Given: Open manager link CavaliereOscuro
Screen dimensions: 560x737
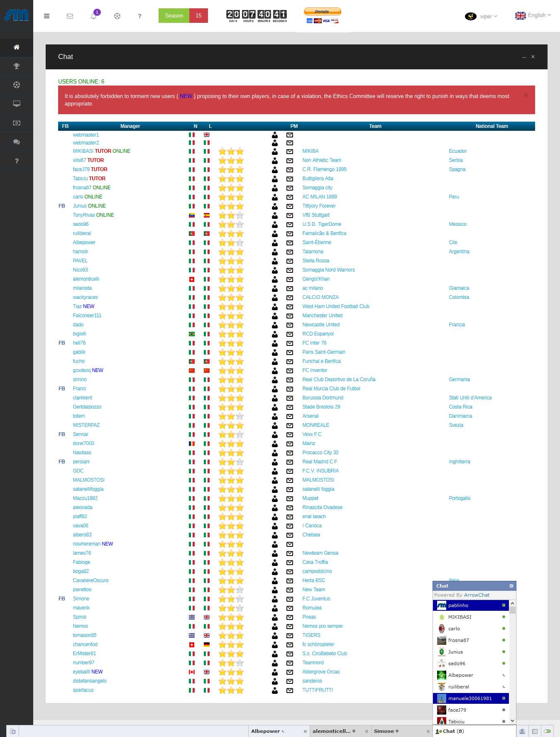Looking at the screenshot, I should [90, 580].
